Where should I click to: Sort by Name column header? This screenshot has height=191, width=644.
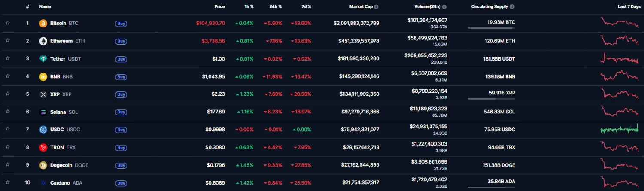pos(45,7)
